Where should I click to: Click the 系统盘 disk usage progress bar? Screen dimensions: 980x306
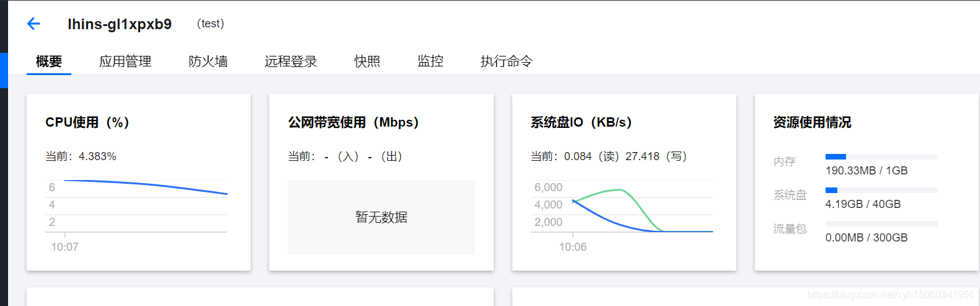point(881,191)
